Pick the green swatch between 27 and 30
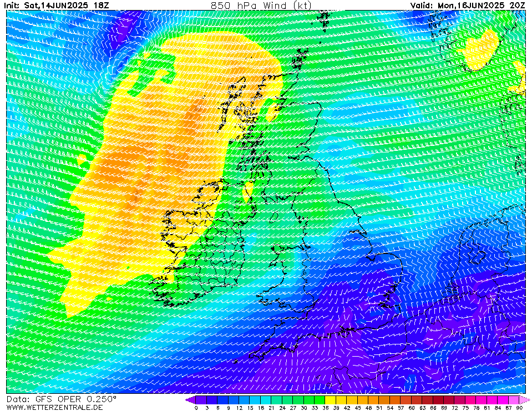The height and width of the screenshot is (411, 532). (298, 400)
